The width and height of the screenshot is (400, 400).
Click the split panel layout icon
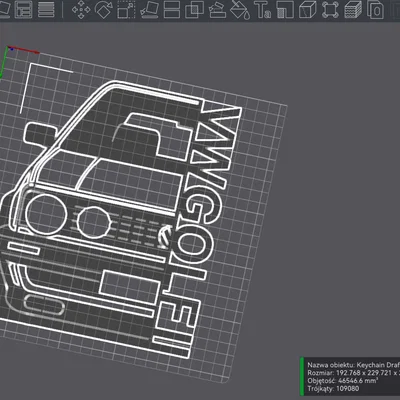pyautogui.click(x=24, y=9)
